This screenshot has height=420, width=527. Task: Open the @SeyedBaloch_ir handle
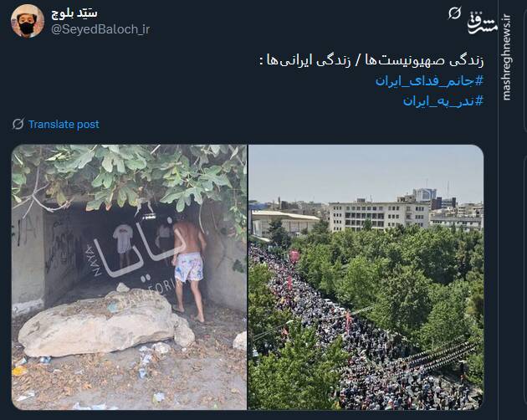100,29
